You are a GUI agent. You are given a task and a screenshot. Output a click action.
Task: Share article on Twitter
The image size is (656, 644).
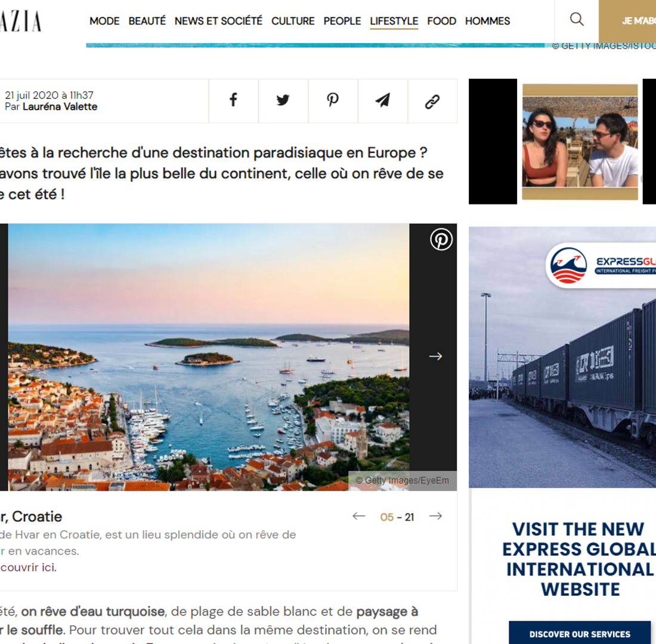click(x=283, y=100)
